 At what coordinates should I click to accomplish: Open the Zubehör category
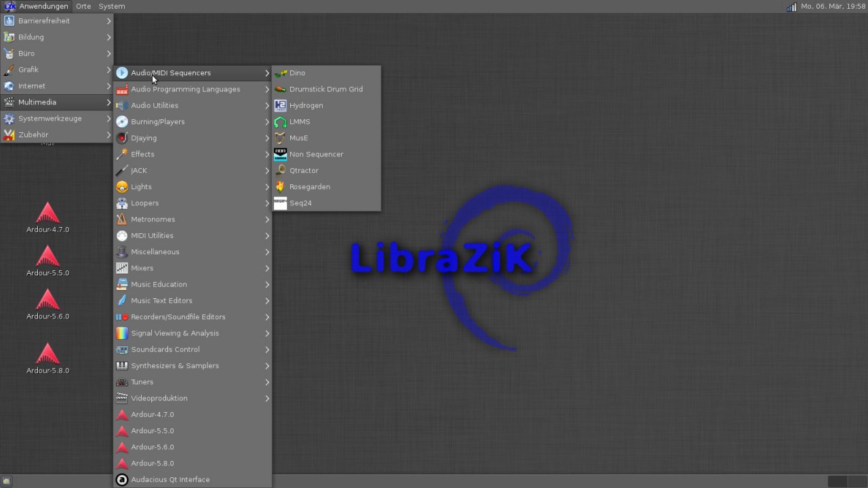57,135
